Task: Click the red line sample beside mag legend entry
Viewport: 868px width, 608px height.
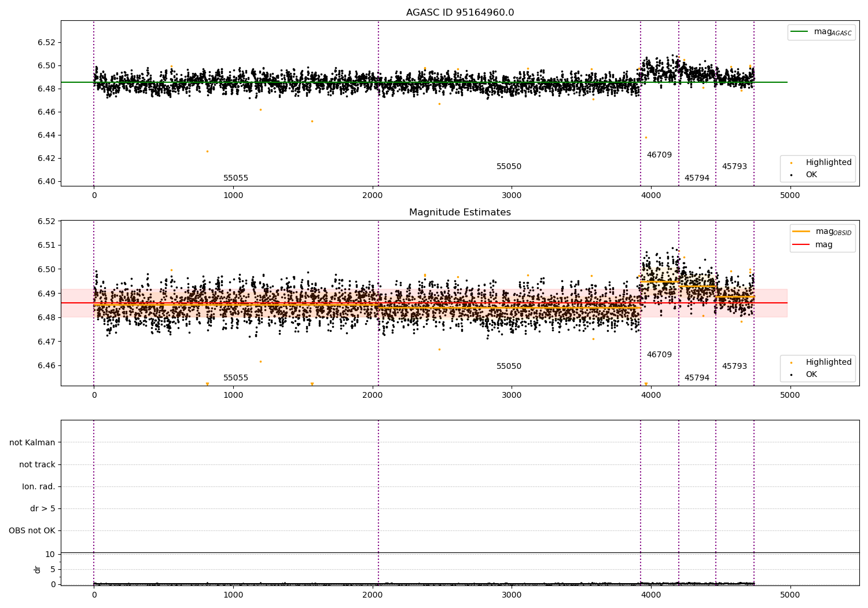Action: point(801,245)
